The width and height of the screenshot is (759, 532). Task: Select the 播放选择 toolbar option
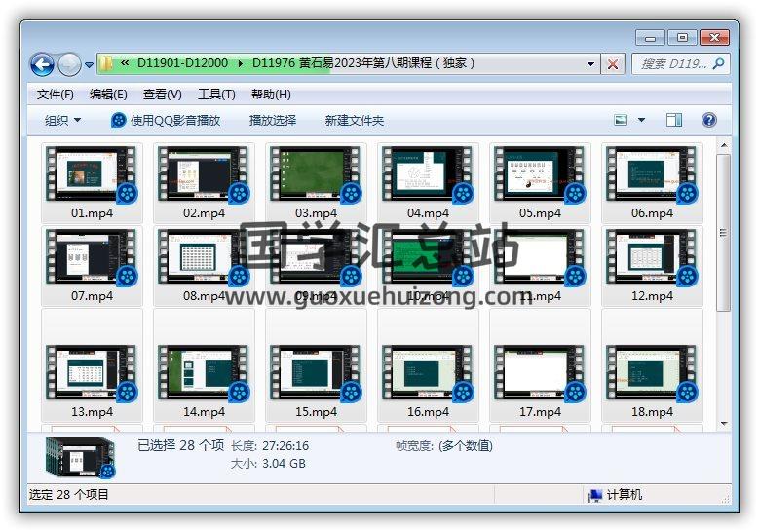point(273,120)
